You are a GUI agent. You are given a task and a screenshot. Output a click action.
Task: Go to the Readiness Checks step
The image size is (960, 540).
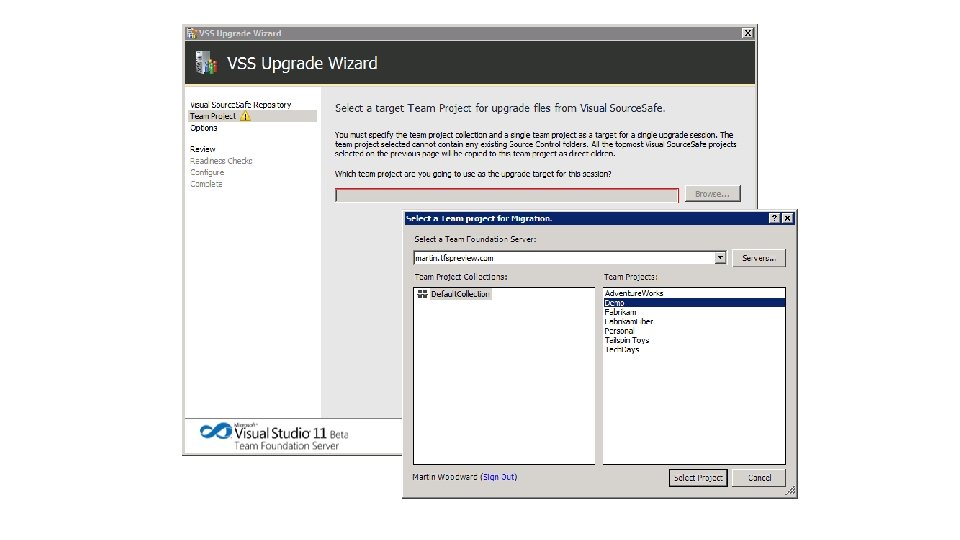point(221,160)
